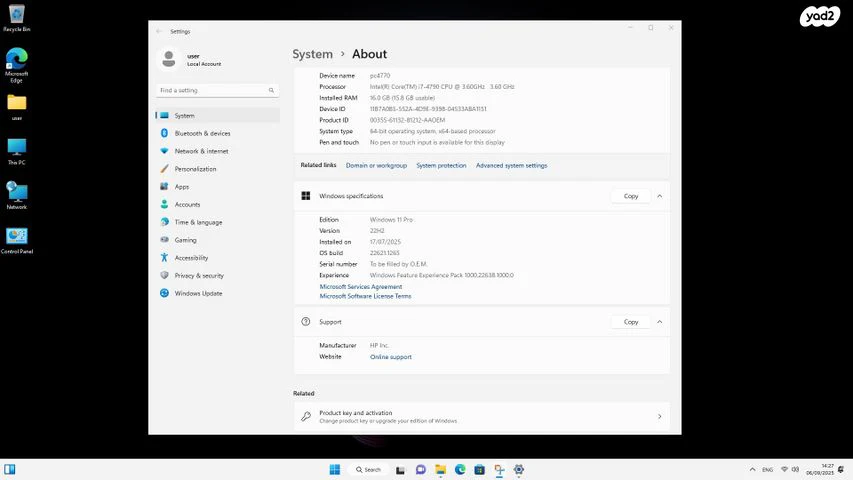Click System in the breadcrumb
Screen dimensions: 853x480
point(312,54)
